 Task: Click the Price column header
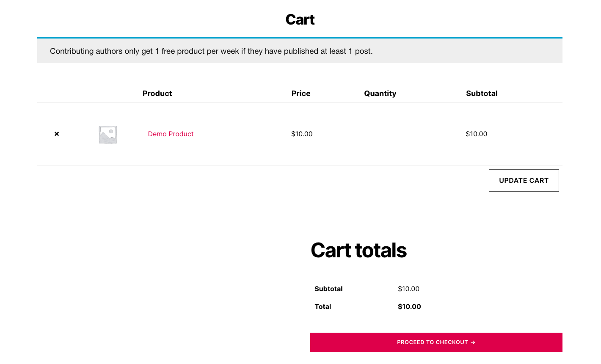301,94
